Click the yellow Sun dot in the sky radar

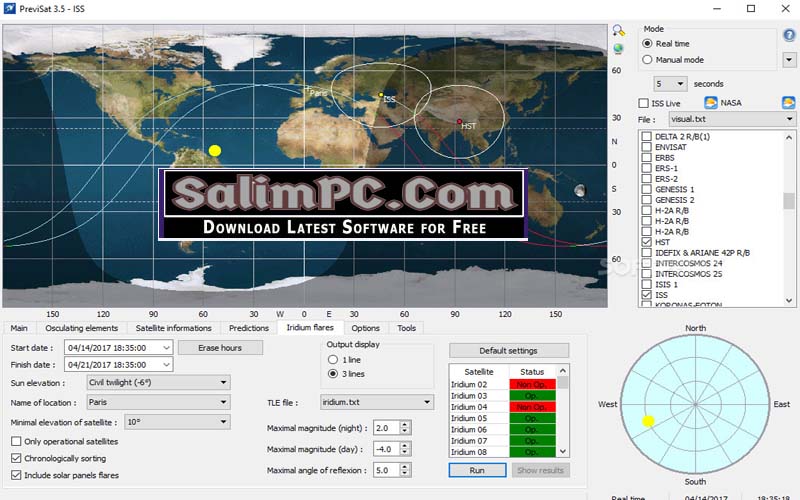(648, 421)
